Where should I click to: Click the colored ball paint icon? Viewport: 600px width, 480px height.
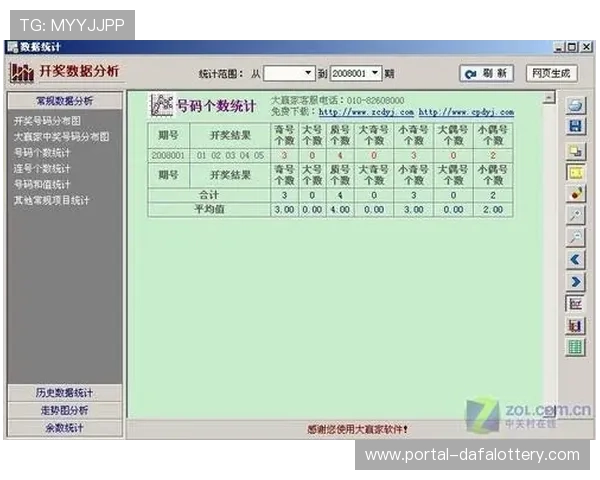576,194
